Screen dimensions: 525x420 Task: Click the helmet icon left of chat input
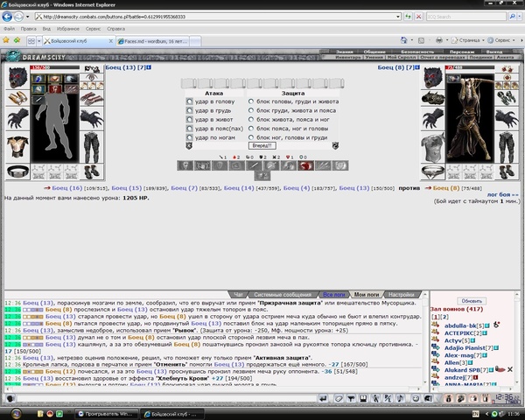point(10,399)
